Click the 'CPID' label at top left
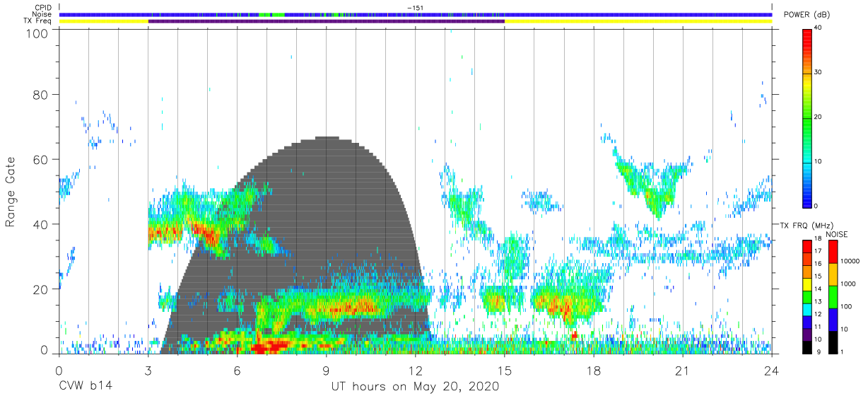This screenshot has width=868, height=401. pos(43,8)
